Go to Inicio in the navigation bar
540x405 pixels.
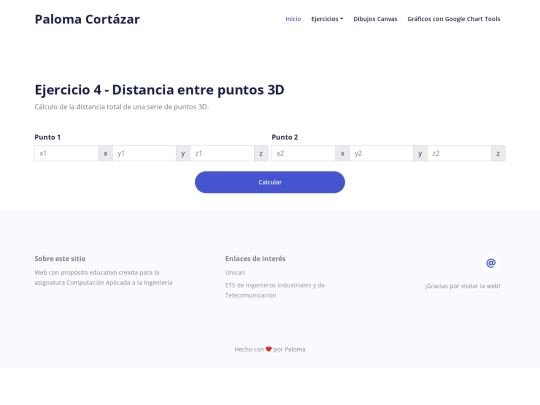pyautogui.click(x=293, y=19)
